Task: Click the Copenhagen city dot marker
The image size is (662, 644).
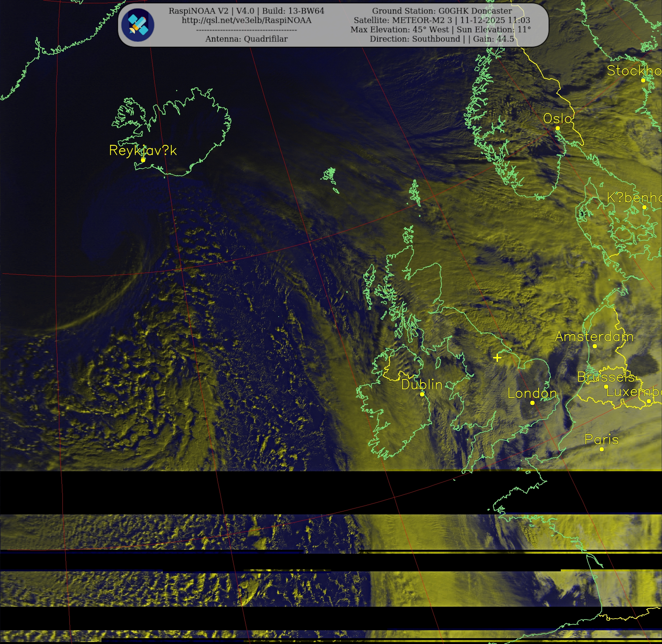Action: (644, 207)
